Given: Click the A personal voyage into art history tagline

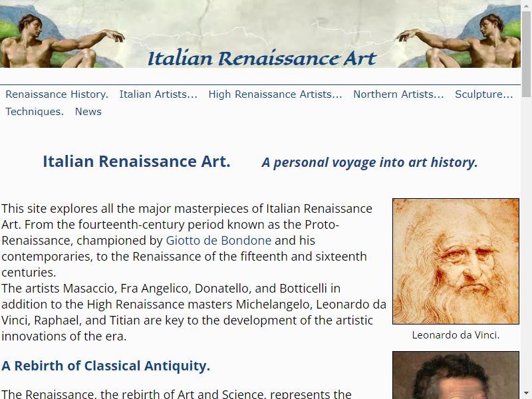Looking at the screenshot, I should [370, 162].
